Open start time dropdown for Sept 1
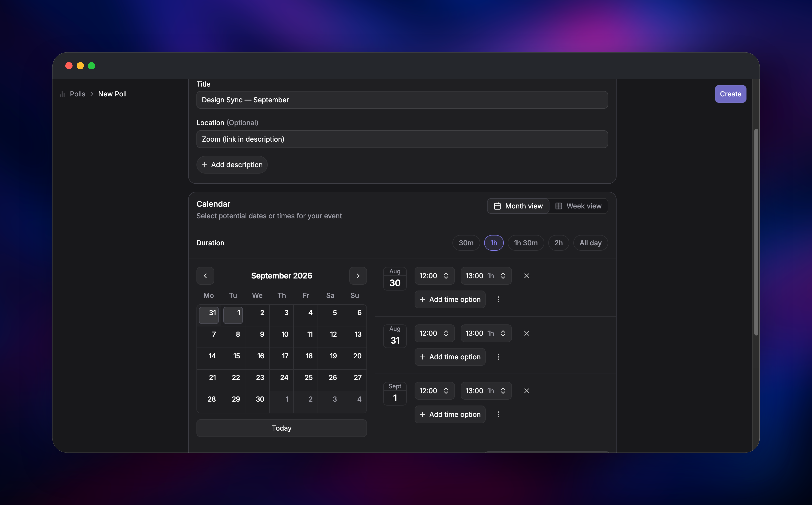Viewport: 812px width, 505px height. (434, 390)
